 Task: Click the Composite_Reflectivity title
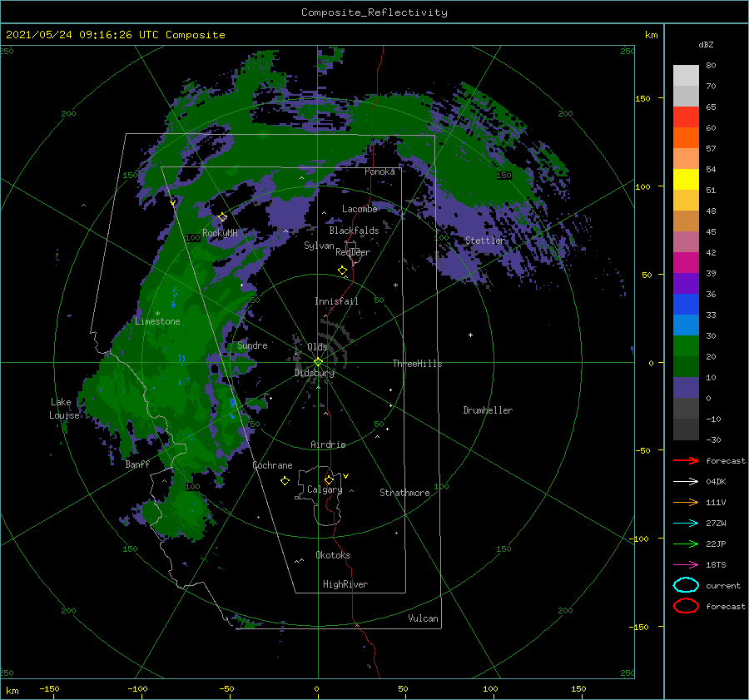[374, 12]
